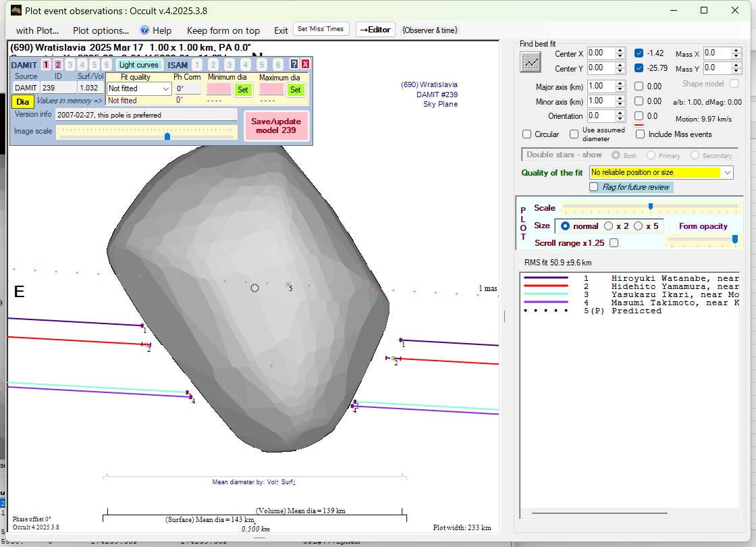
Task: Open the Quality of the fit dropdown
Action: coord(727,173)
